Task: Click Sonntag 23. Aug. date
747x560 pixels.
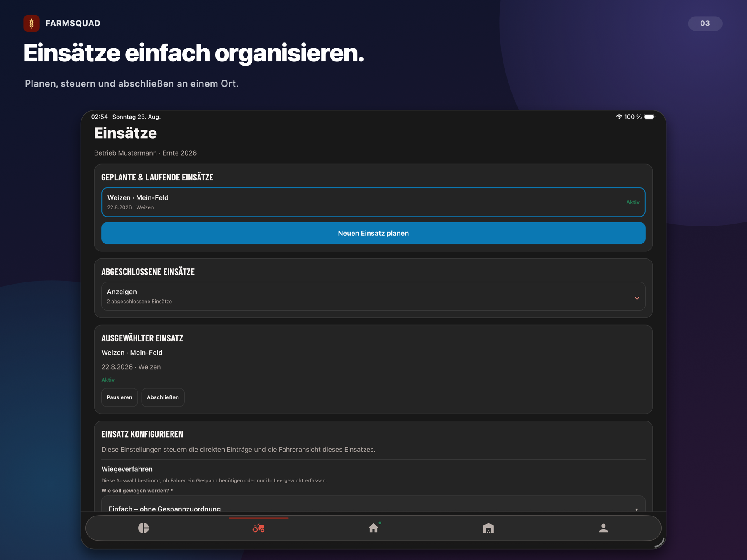Action: 137,117
